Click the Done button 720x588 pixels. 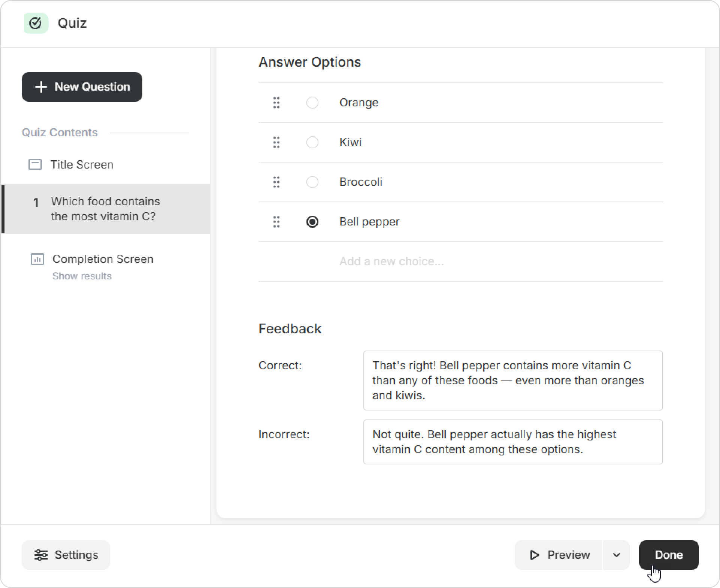click(x=669, y=555)
